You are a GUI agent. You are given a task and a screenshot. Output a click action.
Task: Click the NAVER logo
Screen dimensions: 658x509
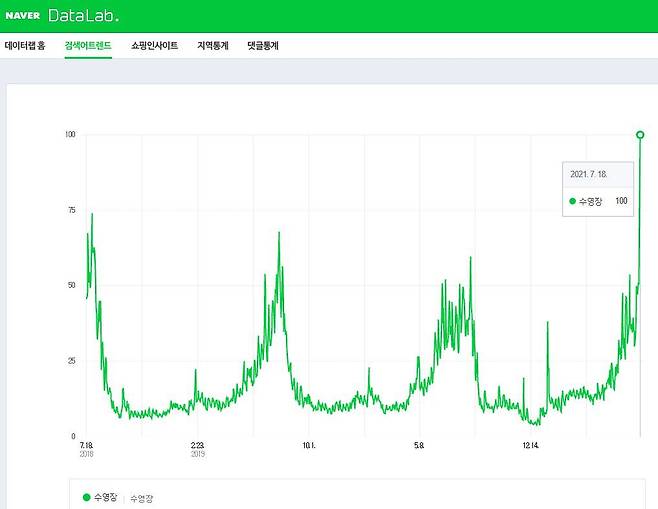coord(23,16)
